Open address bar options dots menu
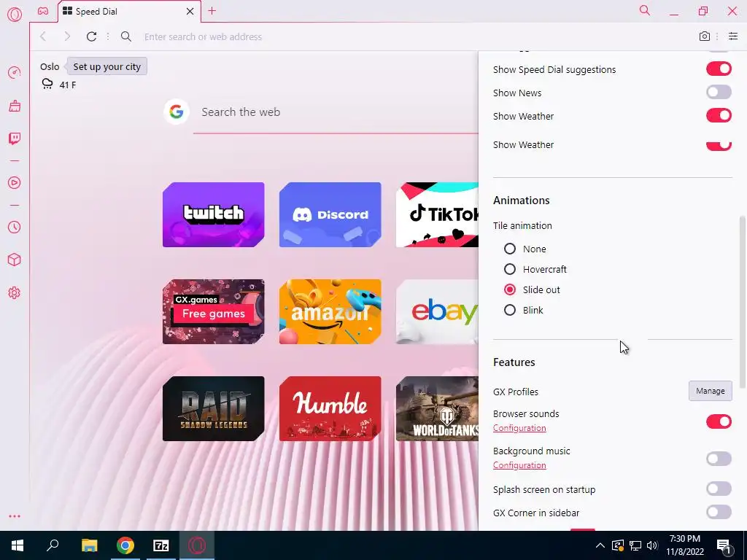Screen dimensions: 747x560 point(108,36)
